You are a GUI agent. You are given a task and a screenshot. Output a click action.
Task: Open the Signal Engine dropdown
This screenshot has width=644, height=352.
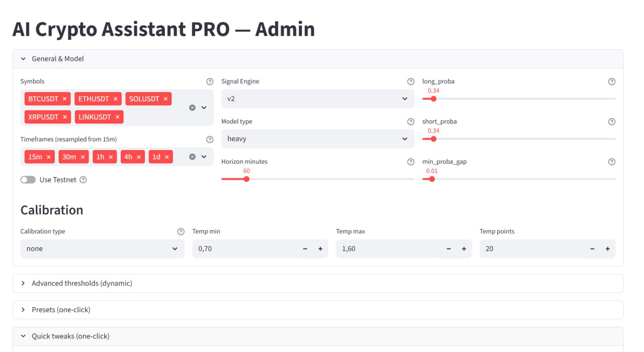tap(318, 99)
